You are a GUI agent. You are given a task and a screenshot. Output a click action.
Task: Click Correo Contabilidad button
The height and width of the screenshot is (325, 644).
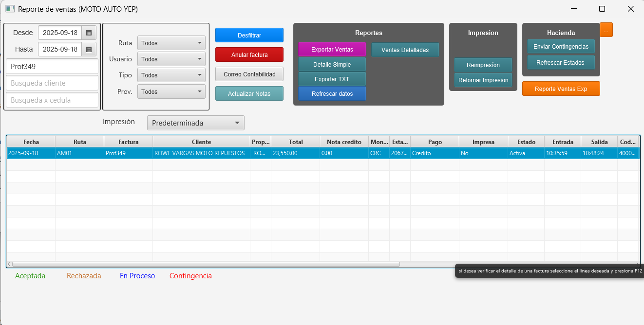coord(249,74)
